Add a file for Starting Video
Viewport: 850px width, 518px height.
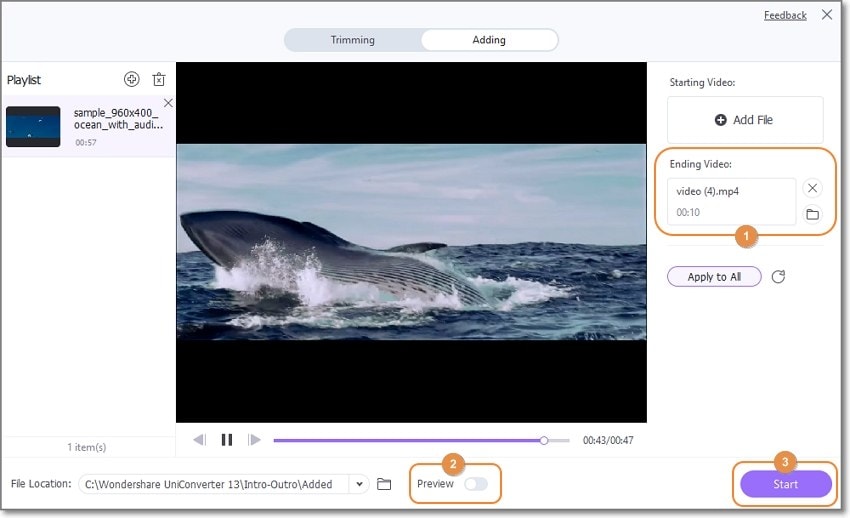point(745,120)
